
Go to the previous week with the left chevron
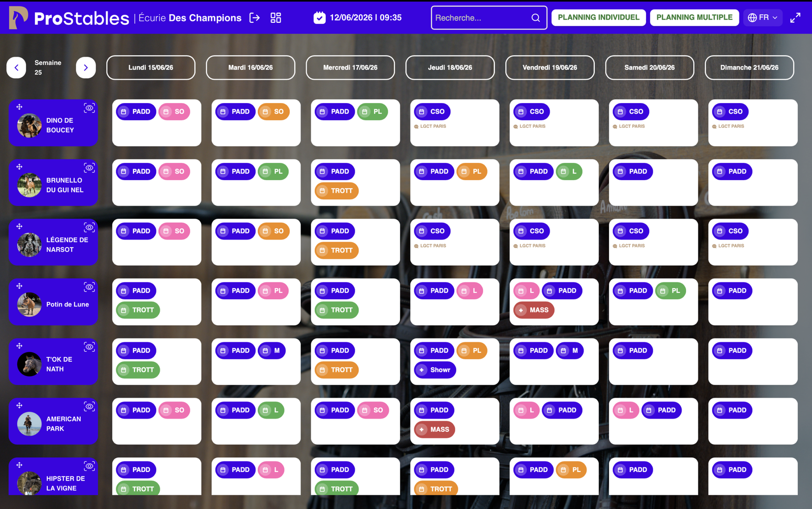pyautogui.click(x=16, y=67)
